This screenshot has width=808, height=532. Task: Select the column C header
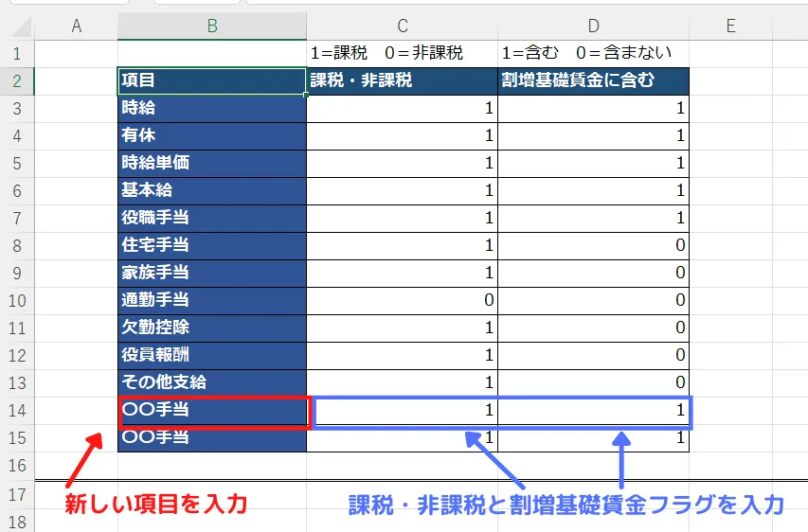(x=403, y=27)
